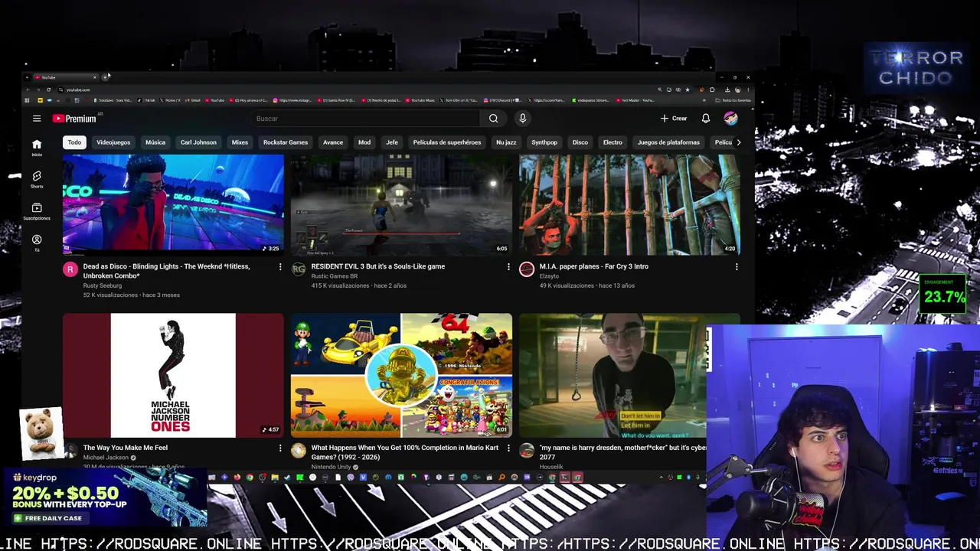Select the Jefe chip
Image resolution: width=980 pixels, height=551 pixels.
pos(392,142)
